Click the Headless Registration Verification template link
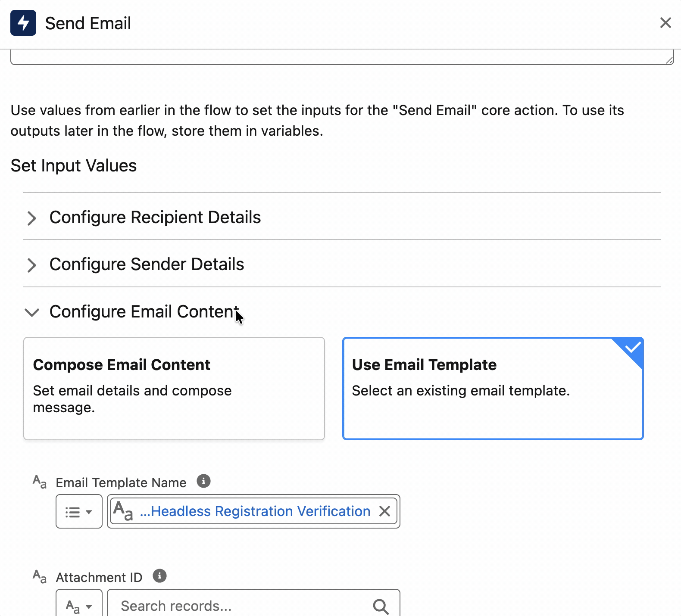The width and height of the screenshot is (681, 616). 260,511
